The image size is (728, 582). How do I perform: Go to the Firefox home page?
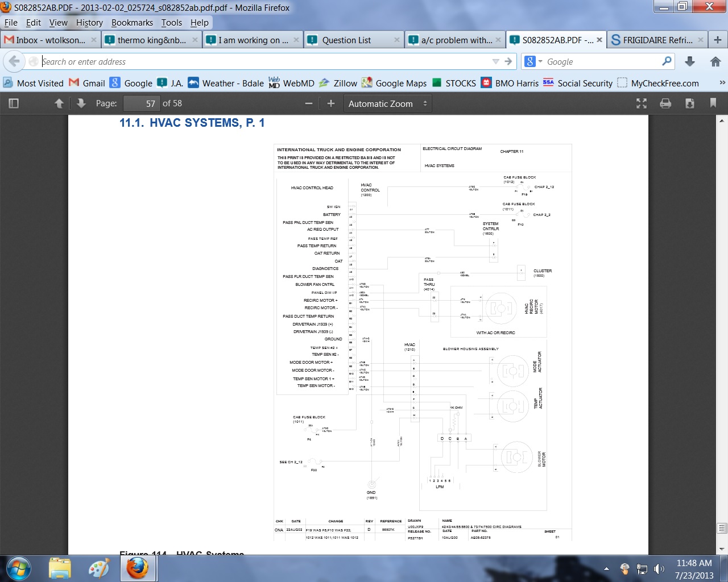[x=715, y=61]
